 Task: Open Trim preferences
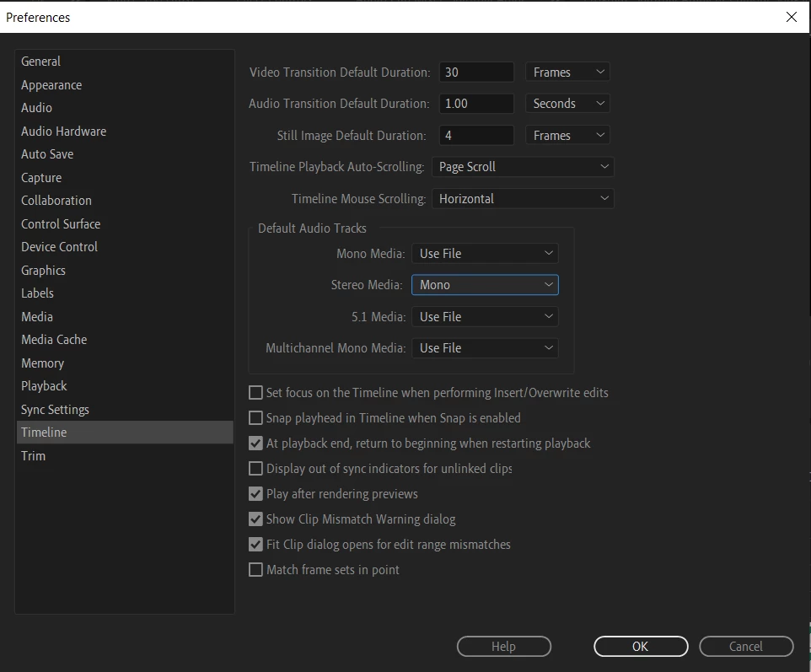124,456
